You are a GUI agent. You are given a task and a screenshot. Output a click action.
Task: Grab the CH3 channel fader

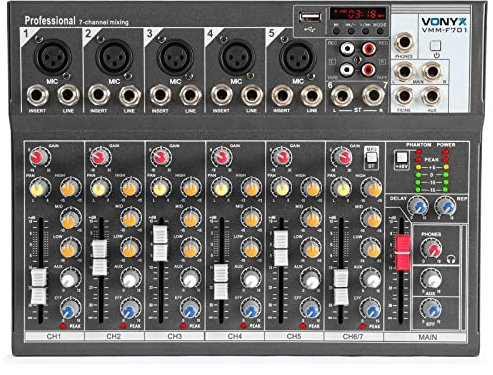click(160, 244)
